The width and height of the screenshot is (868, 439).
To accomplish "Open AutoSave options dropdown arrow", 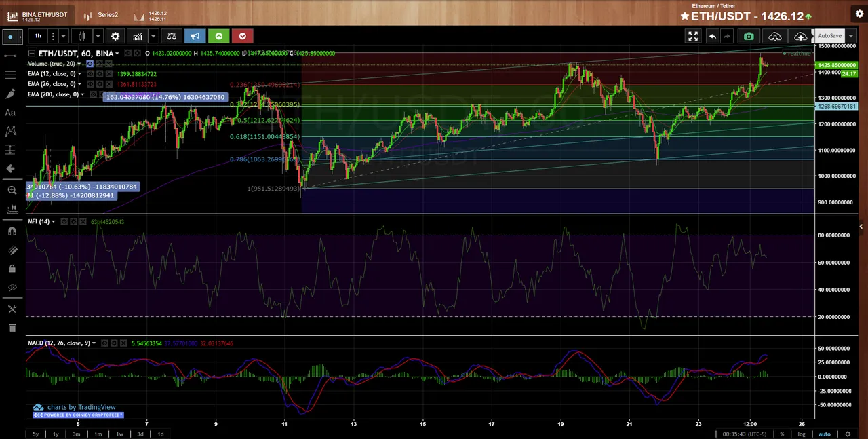I will [851, 36].
